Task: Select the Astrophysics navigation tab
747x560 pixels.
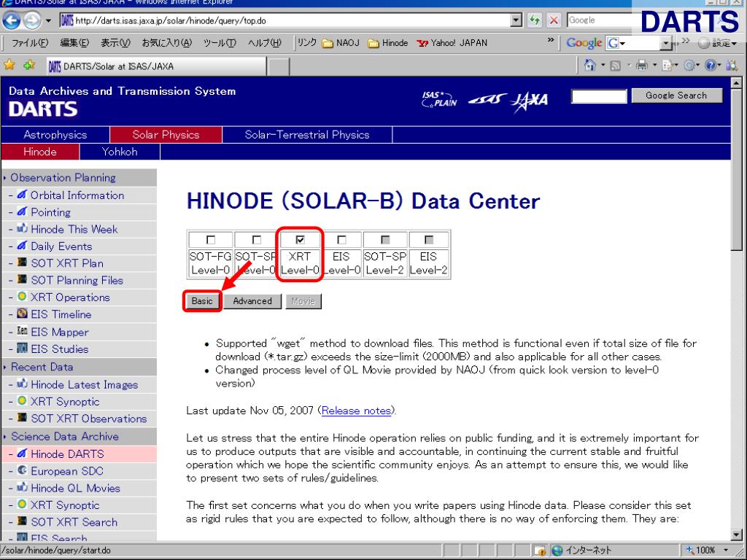Action: tap(55, 135)
